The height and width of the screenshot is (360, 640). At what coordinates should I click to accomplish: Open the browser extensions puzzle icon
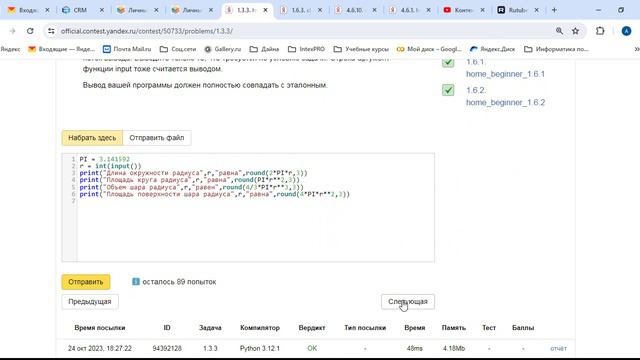(x=600, y=31)
